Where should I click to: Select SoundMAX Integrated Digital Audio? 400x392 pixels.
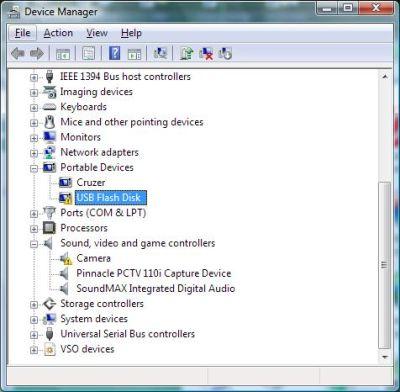(x=156, y=288)
